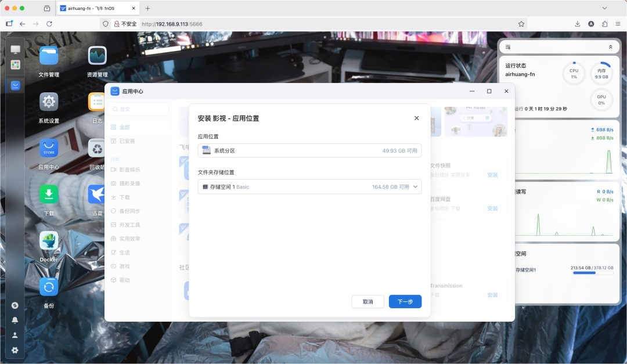Click the 内存 9.9 GB gauge
Image resolution: width=627 pixels, height=364 pixels.
pyautogui.click(x=601, y=74)
